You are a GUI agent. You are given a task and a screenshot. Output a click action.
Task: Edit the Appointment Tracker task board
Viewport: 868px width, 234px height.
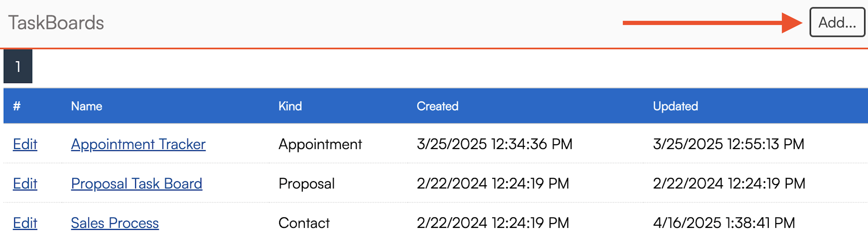pos(25,145)
